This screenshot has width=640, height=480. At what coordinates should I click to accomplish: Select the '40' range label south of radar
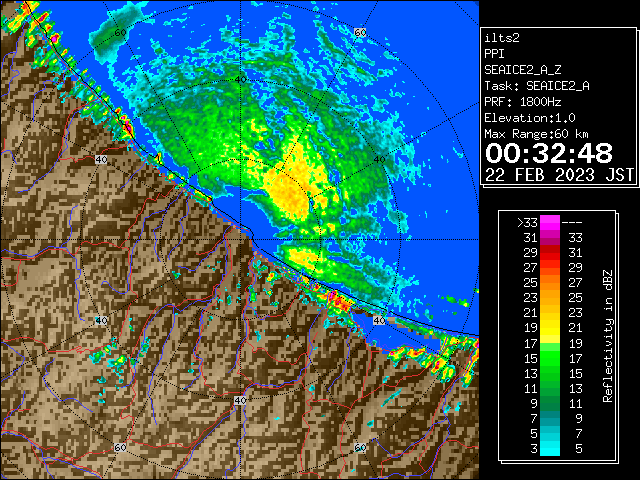tap(240, 400)
